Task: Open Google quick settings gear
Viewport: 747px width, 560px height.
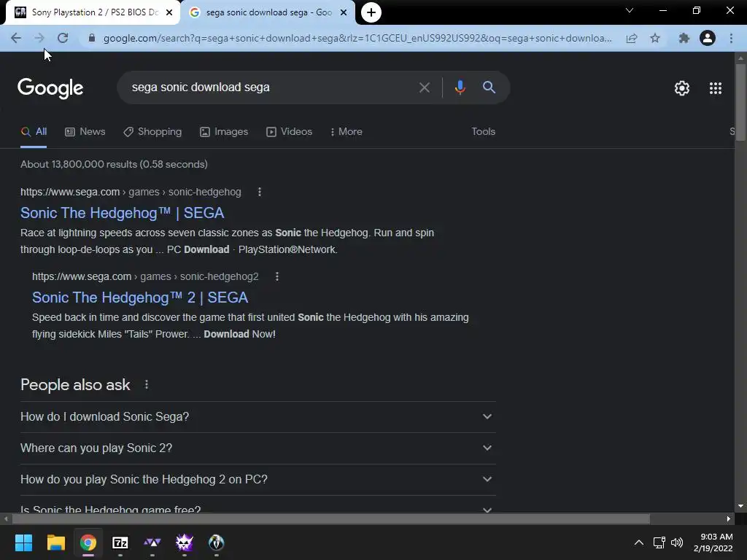Action: pyautogui.click(x=682, y=88)
